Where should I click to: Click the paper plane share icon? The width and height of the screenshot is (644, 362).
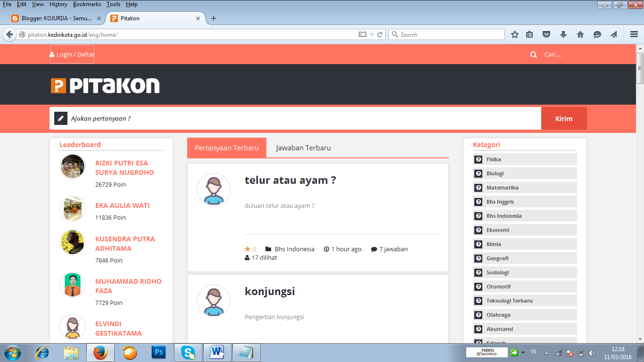(614, 34)
